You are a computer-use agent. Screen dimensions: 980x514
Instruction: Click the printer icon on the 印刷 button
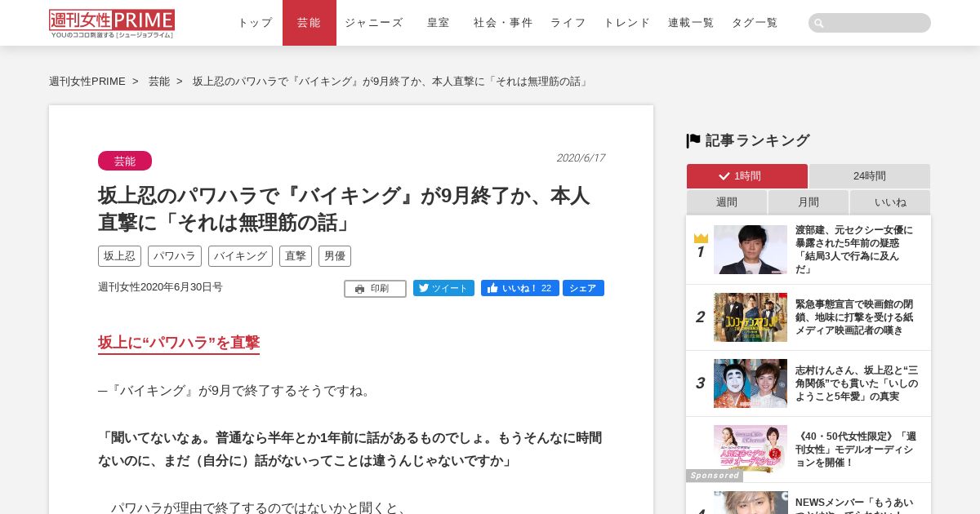click(x=360, y=289)
